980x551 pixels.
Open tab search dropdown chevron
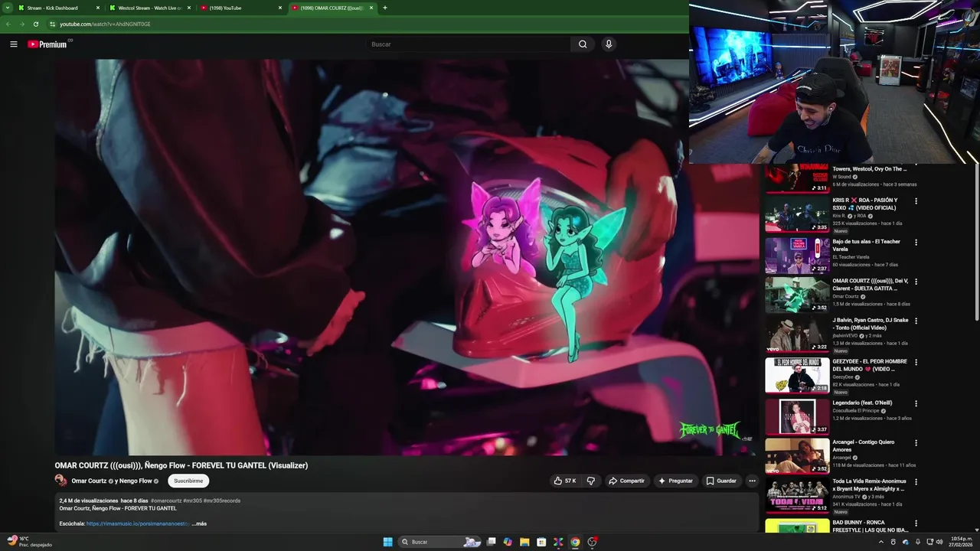(8, 8)
